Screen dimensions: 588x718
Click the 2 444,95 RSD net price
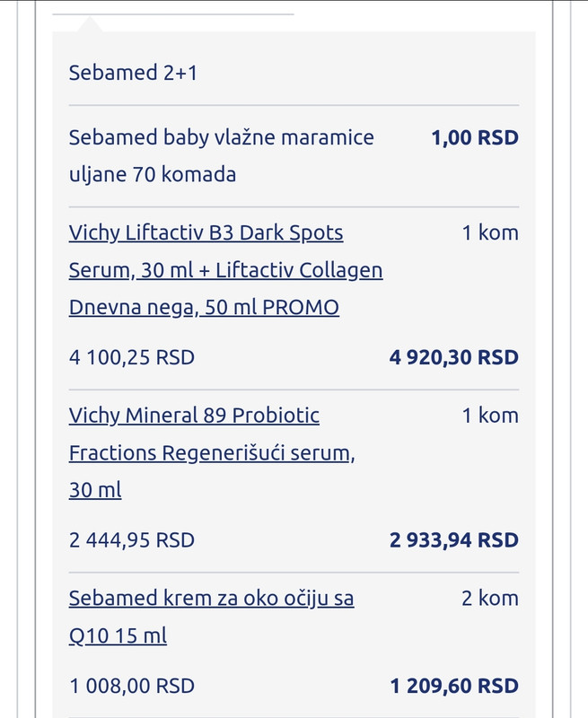[x=131, y=540]
